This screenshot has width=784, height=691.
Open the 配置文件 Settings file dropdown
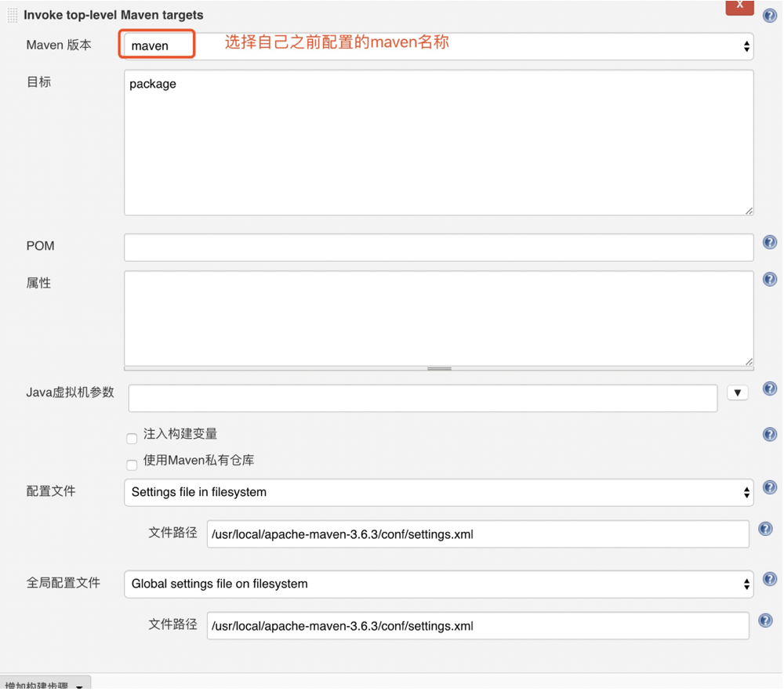(x=440, y=494)
